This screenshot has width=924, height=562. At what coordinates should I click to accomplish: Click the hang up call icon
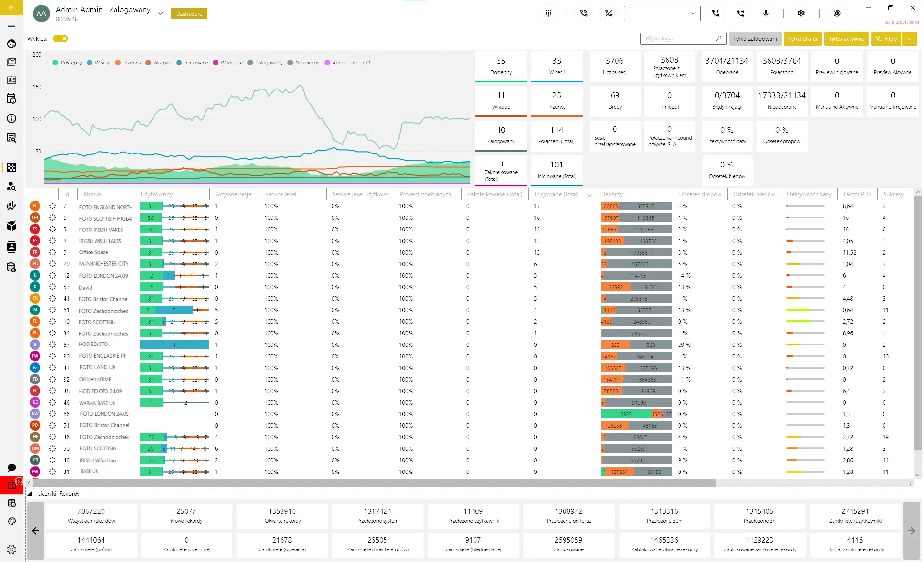click(609, 13)
